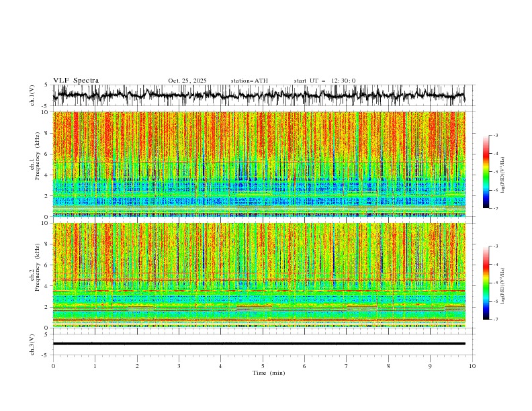Image resolution: width=532 pixels, height=411 pixels.
Task: Click the -7 tick on ch.2 colorbar
Action: click(x=495, y=320)
